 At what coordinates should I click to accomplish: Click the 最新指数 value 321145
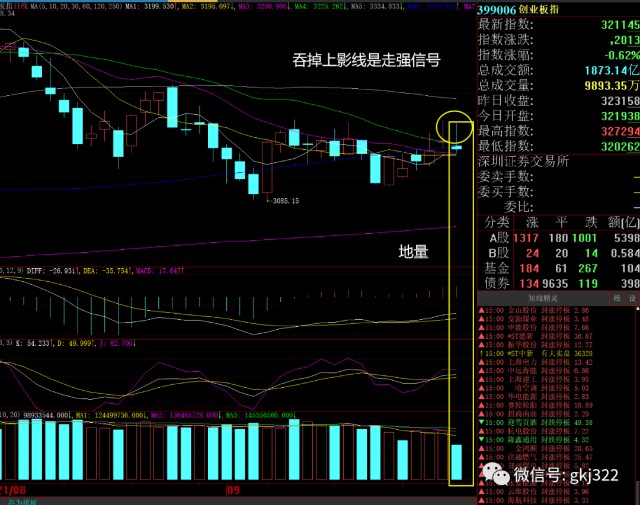(x=620, y=25)
